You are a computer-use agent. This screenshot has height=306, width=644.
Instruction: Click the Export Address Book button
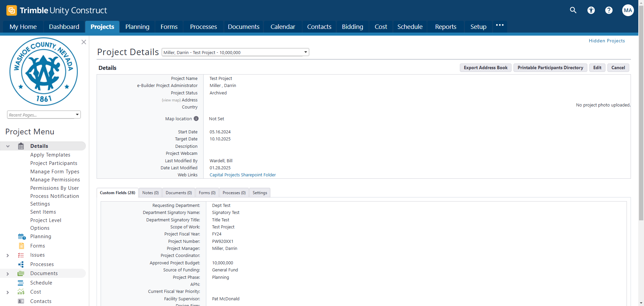pyautogui.click(x=485, y=68)
